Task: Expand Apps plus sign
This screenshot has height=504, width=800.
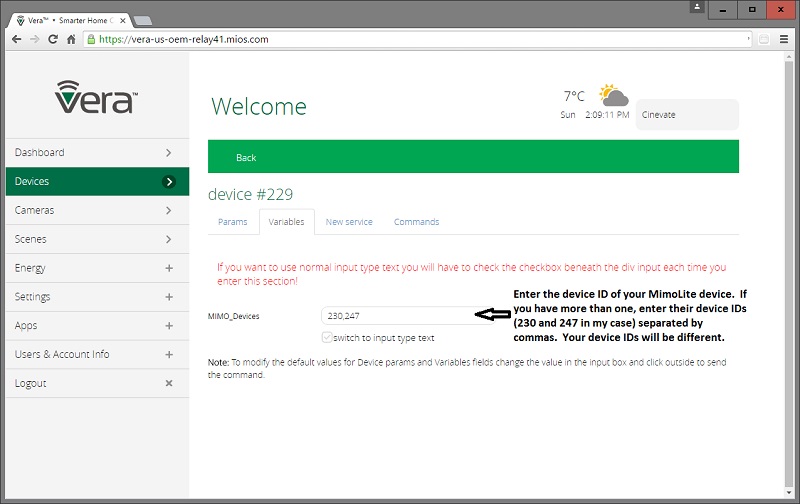Action: click(169, 325)
